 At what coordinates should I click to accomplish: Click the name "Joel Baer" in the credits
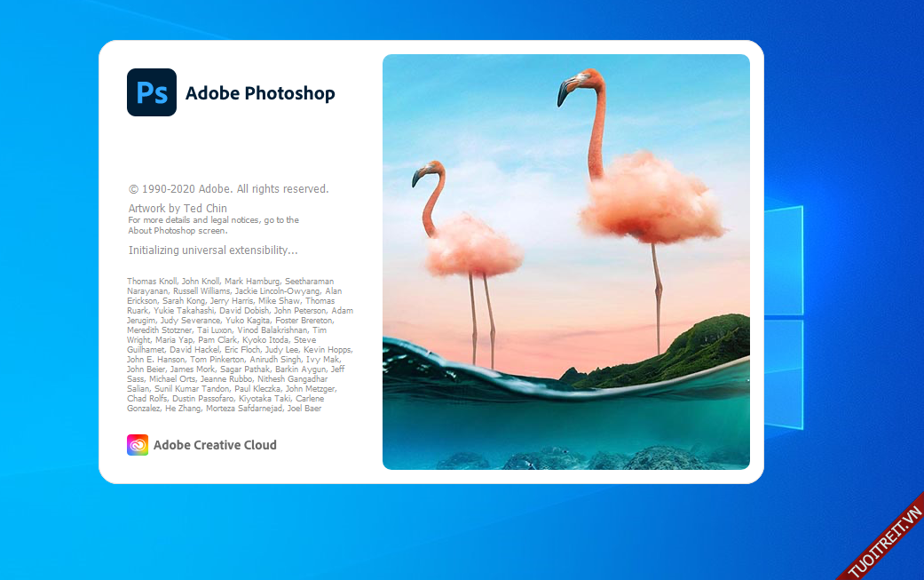[304, 408]
